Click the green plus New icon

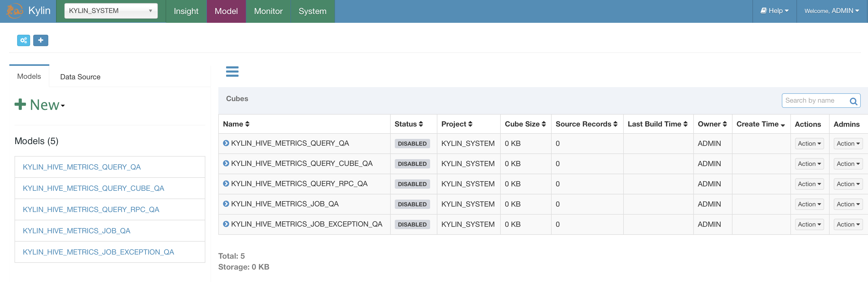(x=20, y=104)
